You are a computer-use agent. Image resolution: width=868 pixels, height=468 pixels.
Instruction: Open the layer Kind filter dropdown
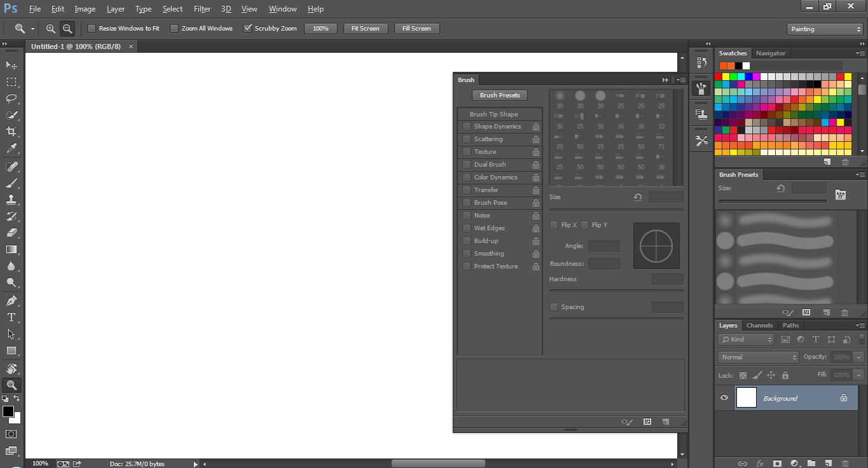click(x=747, y=340)
